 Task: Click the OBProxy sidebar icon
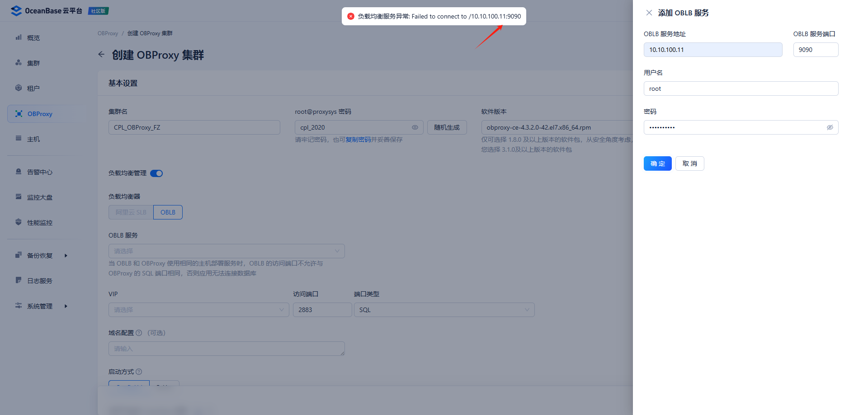pyautogui.click(x=19, y=114)
